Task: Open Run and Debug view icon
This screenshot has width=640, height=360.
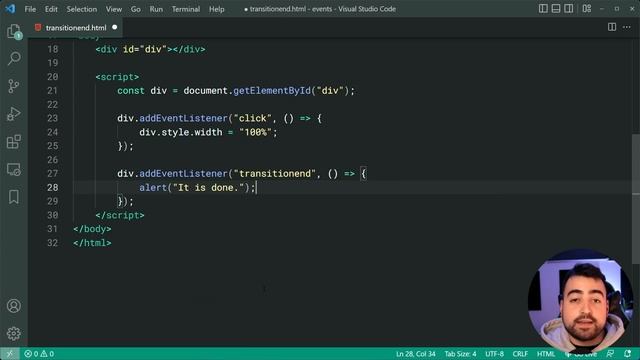Action: coord(14,114)
